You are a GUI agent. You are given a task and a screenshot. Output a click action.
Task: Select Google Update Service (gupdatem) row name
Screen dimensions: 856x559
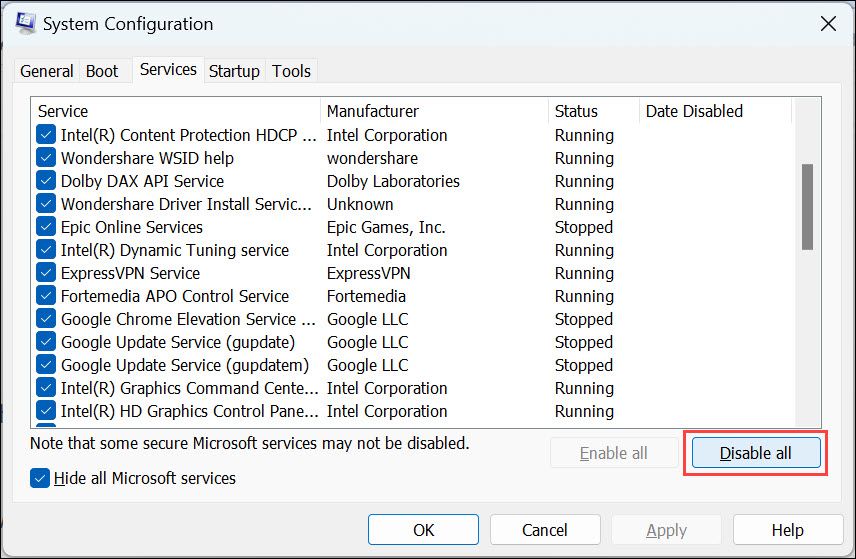pos(185,365)
